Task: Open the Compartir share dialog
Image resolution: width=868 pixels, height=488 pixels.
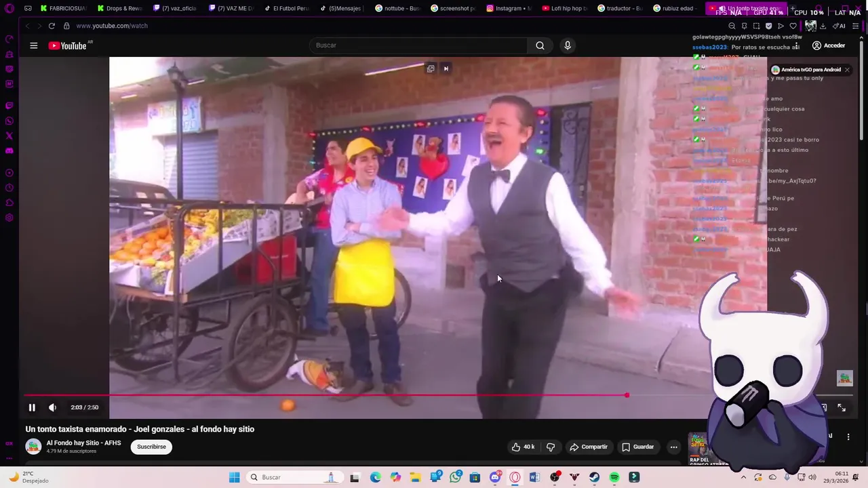Action: pyautogui.click(x=589, y=447)
